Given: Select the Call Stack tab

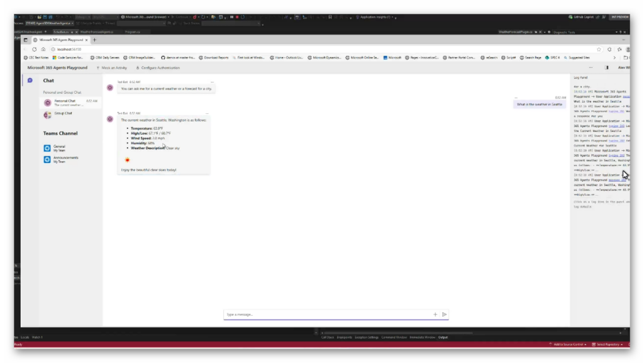Looking at the screenshot, I should point(327,338).
